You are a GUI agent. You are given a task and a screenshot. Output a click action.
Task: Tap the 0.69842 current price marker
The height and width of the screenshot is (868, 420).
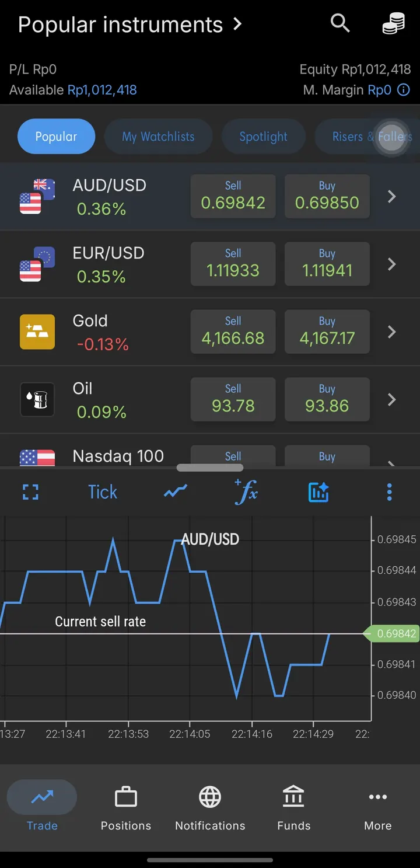pos(391,634)
